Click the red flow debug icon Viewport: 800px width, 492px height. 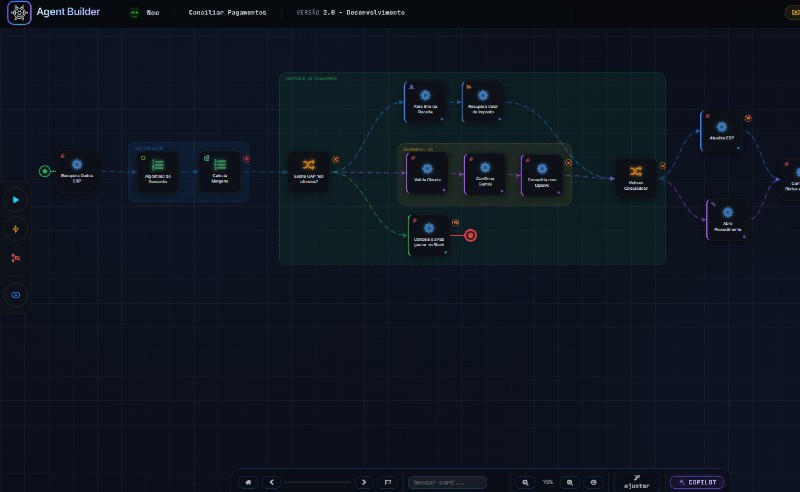tap(16, 258)
